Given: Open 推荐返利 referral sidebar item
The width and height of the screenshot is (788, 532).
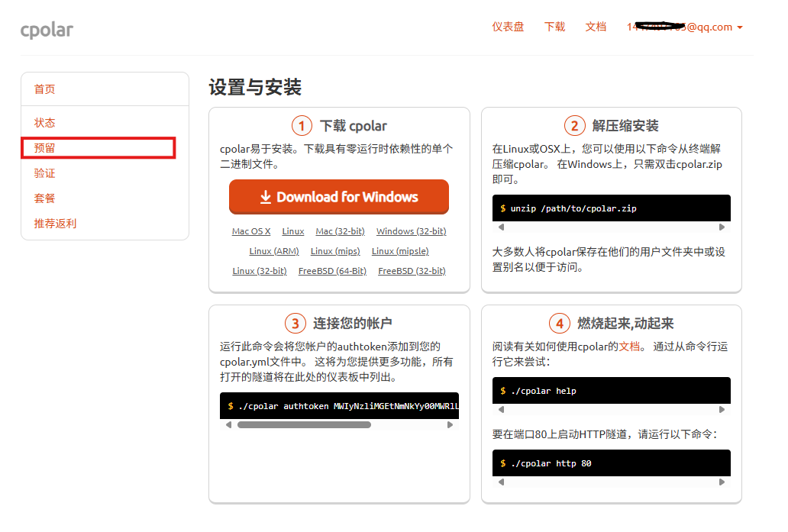Looking at the screenshot, I should coord(56,224).
